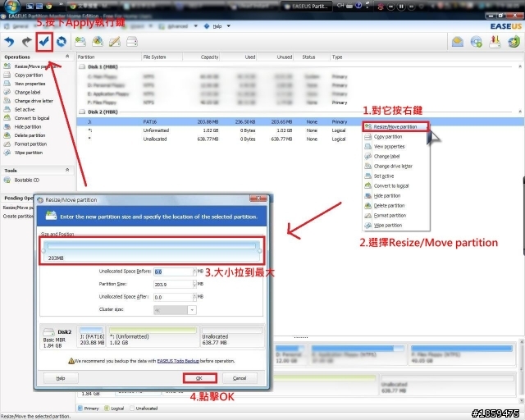Select Format partition in the Operations panel
The width and height of the screenshot is (525, 420).
pos(30,144)
